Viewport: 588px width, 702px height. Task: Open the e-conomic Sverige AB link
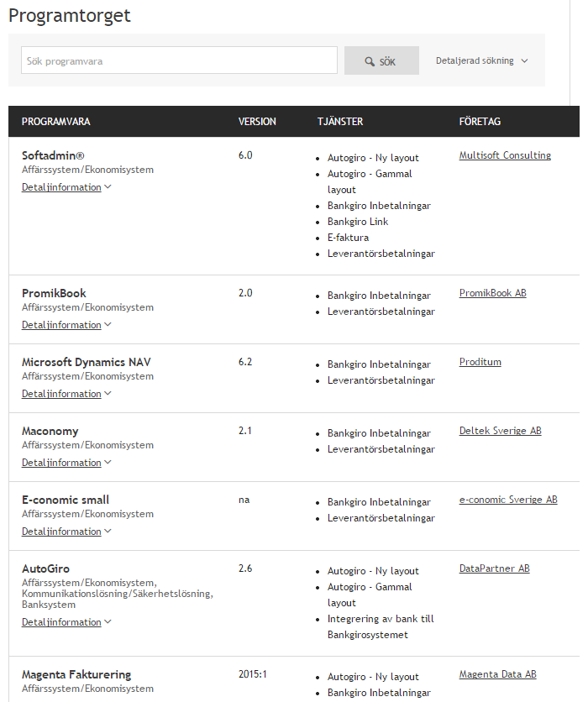(x=507, y=499)
